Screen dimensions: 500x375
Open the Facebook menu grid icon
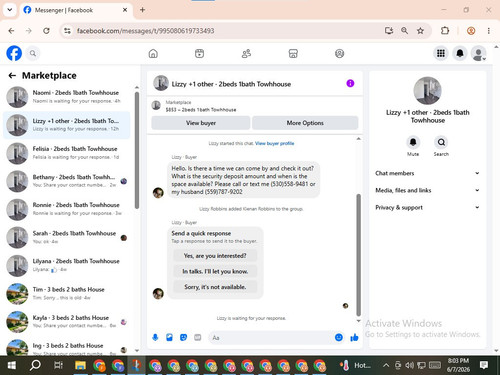tap(441, 53)
